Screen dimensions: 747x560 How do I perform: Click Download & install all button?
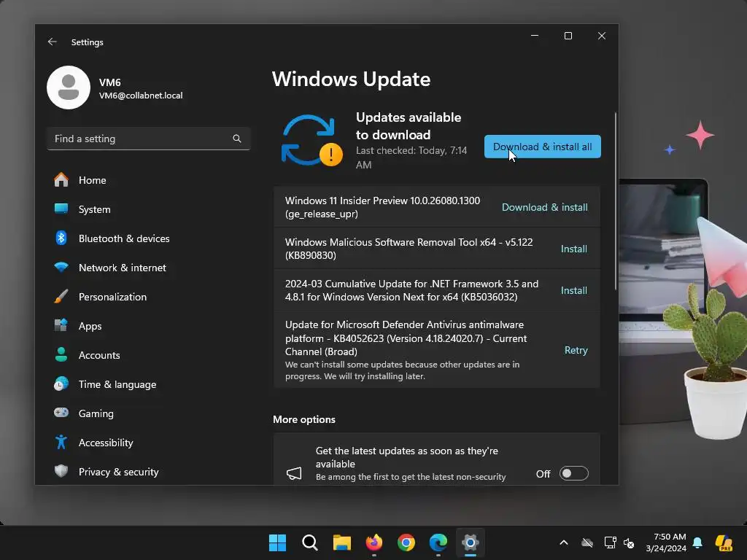click(x=542, y=147)
